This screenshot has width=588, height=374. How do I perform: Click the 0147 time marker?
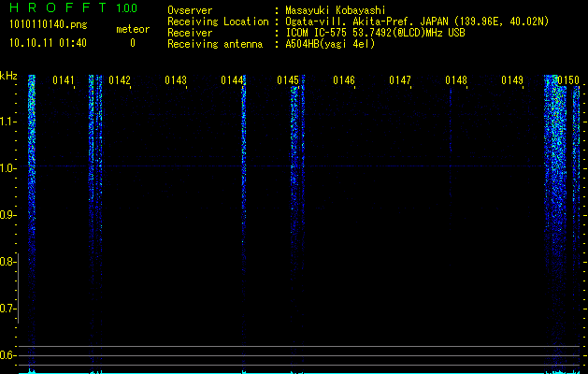coord(400,80)
